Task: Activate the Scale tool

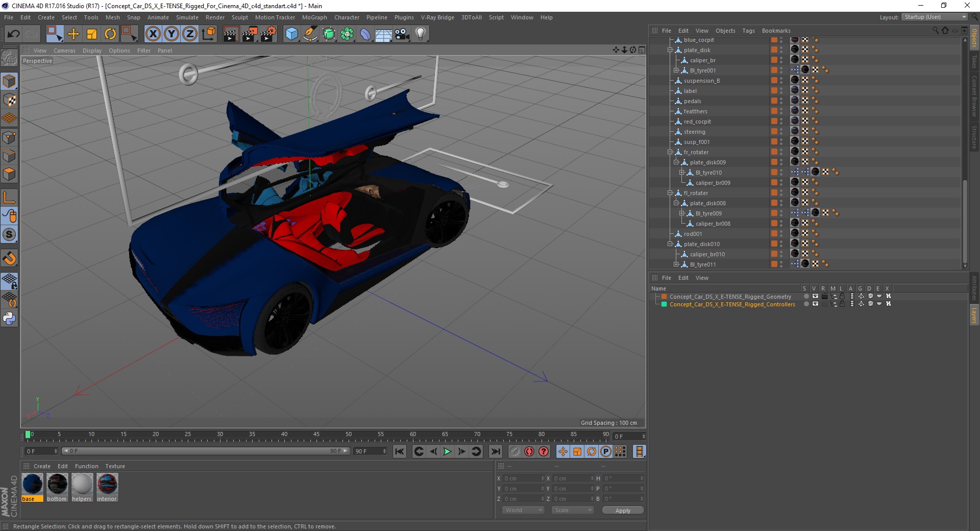Action: click(x=92, y=34)
